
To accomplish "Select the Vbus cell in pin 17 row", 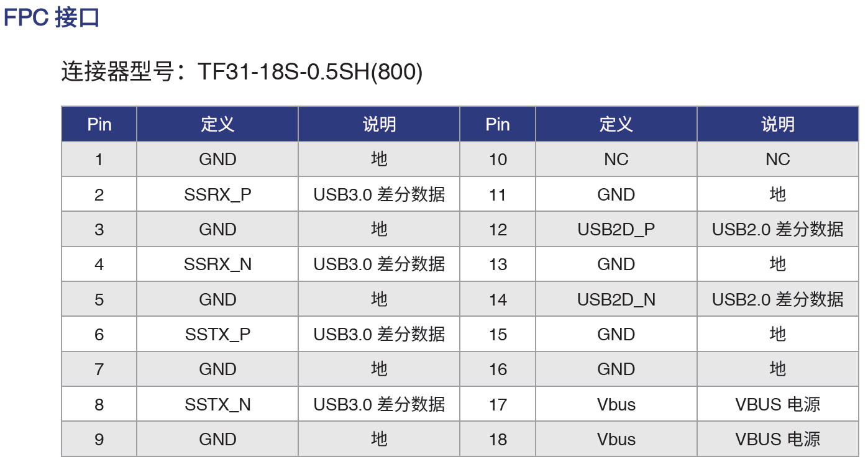I will click(616, 405).
